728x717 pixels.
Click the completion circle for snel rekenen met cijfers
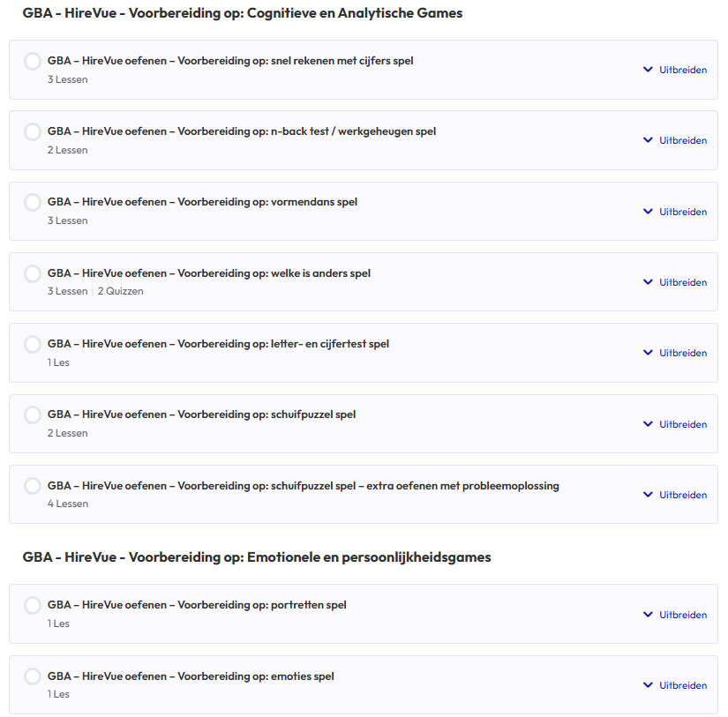pos(33,61)
